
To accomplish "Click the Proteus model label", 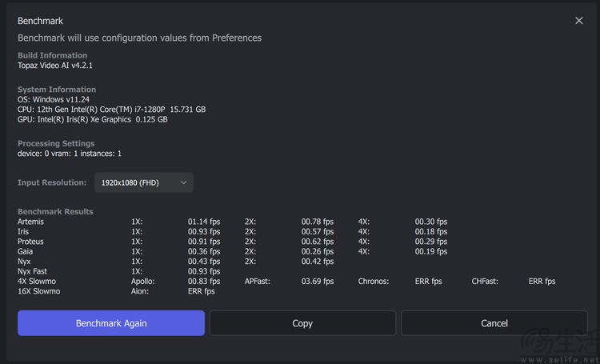I will (x=31, y=242).
